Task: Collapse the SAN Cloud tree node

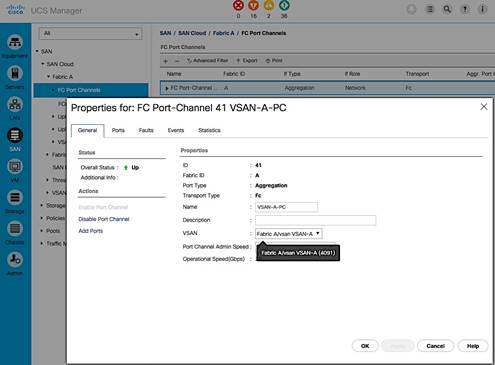Action: [x=43, y=64]
